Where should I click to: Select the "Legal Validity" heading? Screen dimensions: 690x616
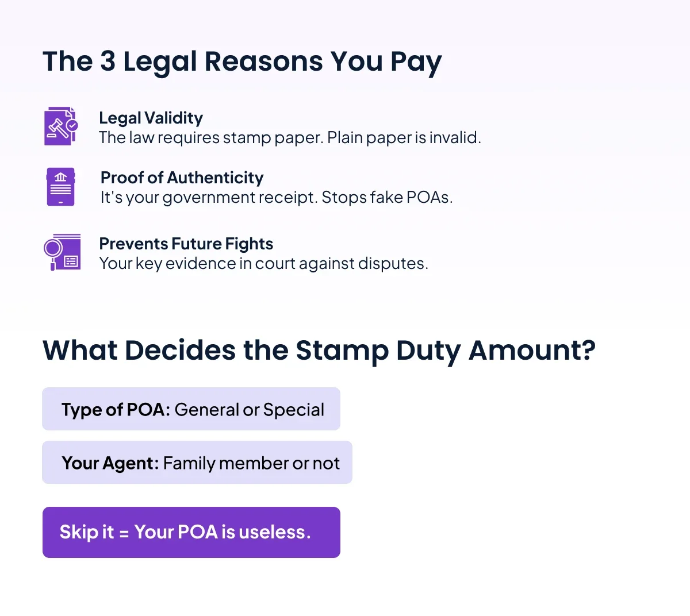click(x=151, y=118)
